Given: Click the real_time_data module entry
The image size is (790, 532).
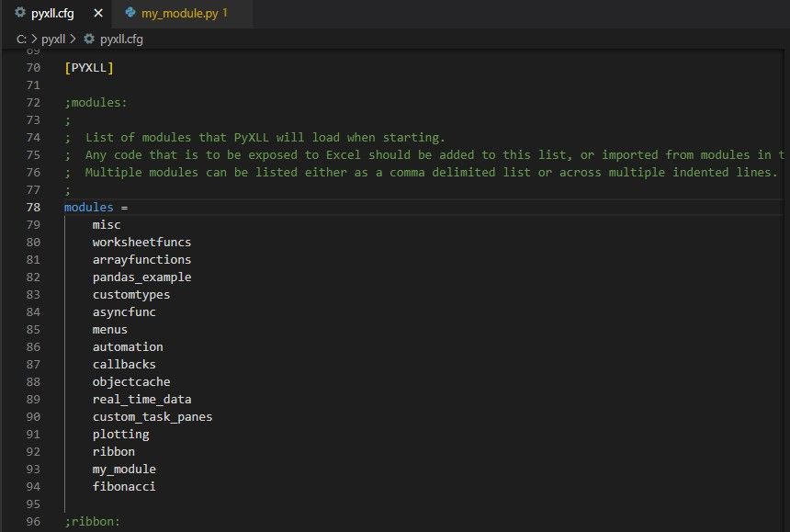Looking at the screenshot, I should [141, 399].
